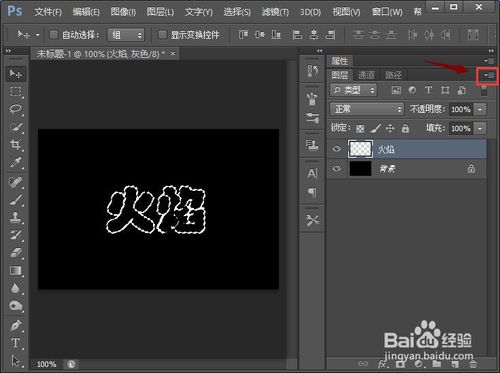
Task: Select the Healing Brush tool
Action: tap(15, 182)
